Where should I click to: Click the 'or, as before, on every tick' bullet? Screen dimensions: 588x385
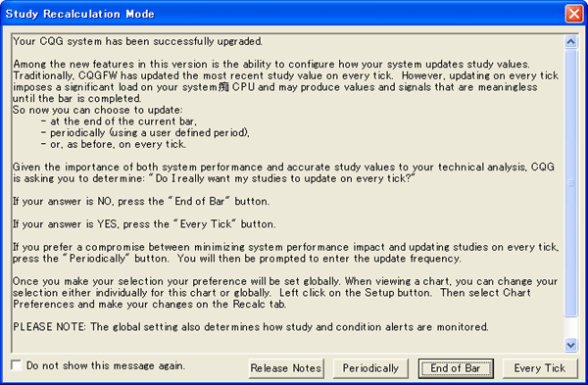[114, 144]
